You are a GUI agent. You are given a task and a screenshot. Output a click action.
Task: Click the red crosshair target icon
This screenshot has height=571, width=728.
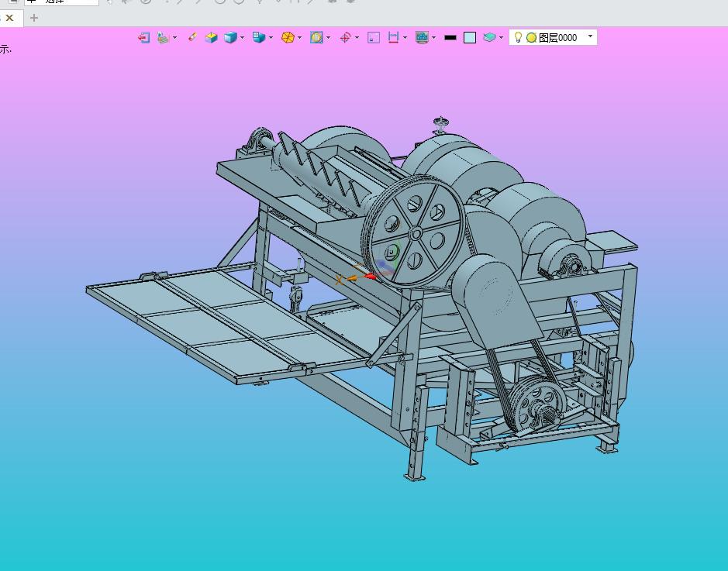(345, 37)
